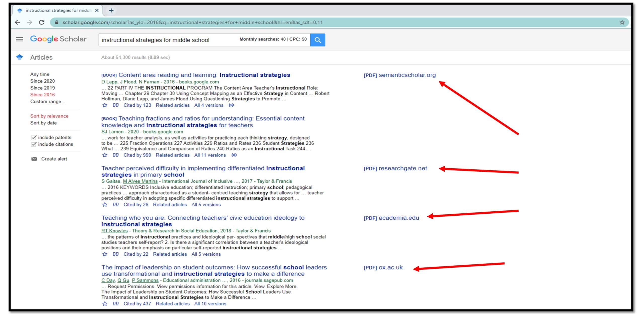Viewport: 644px width, 314px height.
Task: Click Cited by 437 link
Action: click(137, 304)
